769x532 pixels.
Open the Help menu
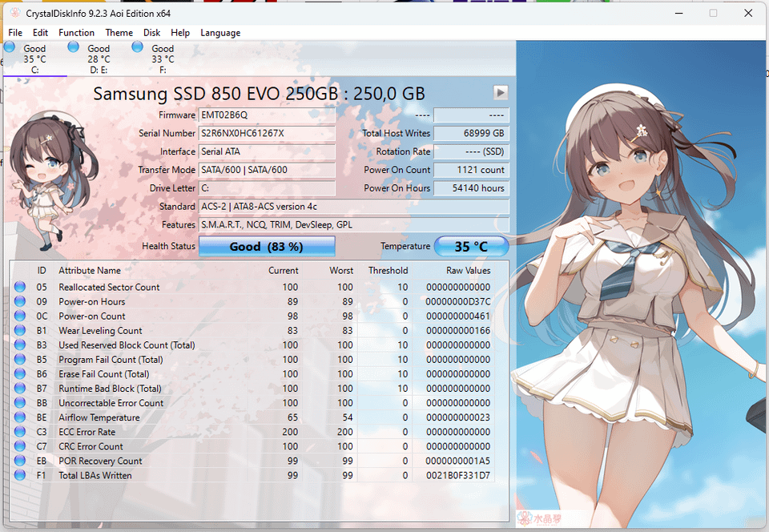pos(180,33)
